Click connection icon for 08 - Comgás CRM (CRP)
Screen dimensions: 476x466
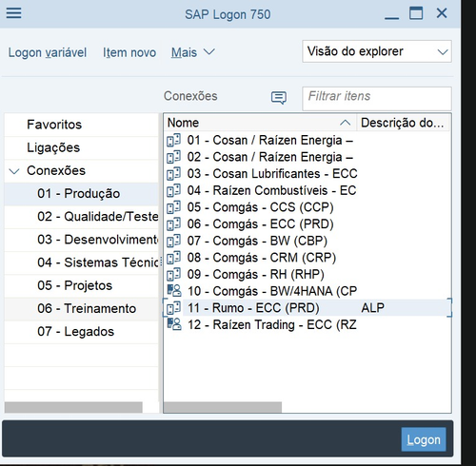(x=174, y=258)
